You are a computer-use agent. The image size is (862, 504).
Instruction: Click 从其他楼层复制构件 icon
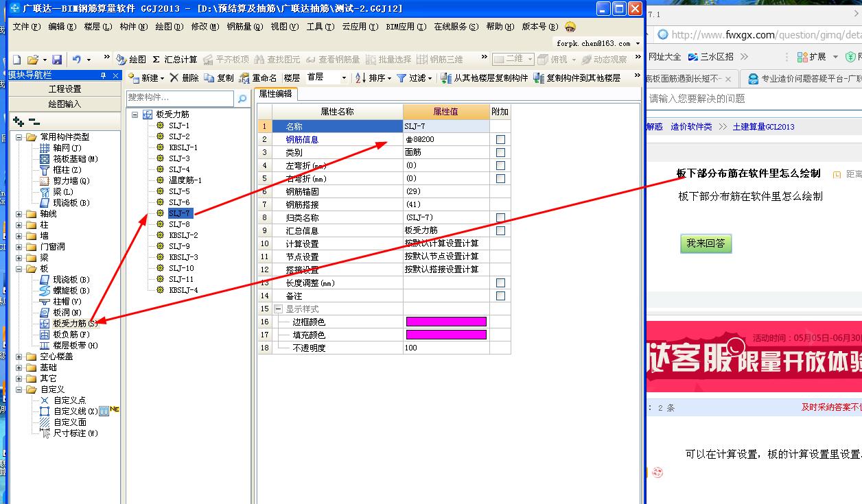tap(446, 78)
